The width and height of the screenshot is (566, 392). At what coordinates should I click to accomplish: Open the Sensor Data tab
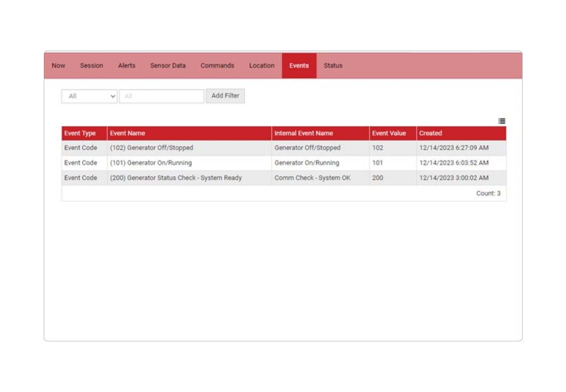(168, 65)
